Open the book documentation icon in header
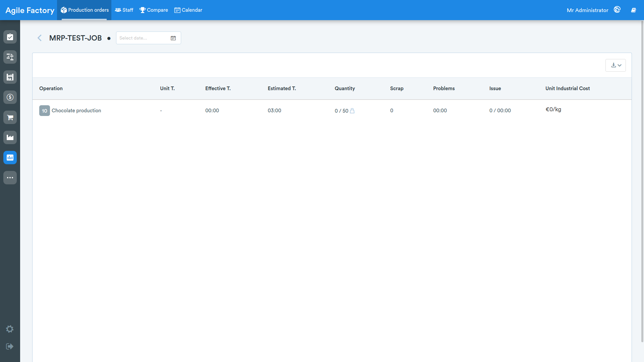Viewport: 644px width, 362px height. [634, 10]
